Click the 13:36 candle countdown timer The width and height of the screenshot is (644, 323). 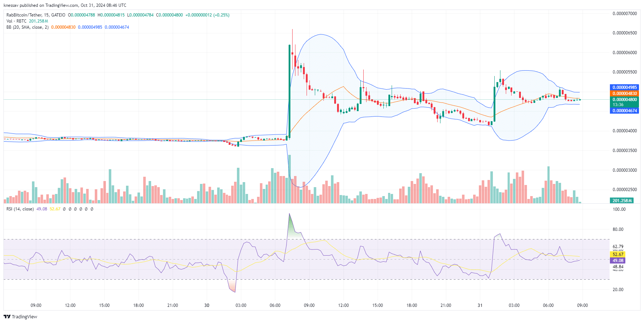(618, 105)
